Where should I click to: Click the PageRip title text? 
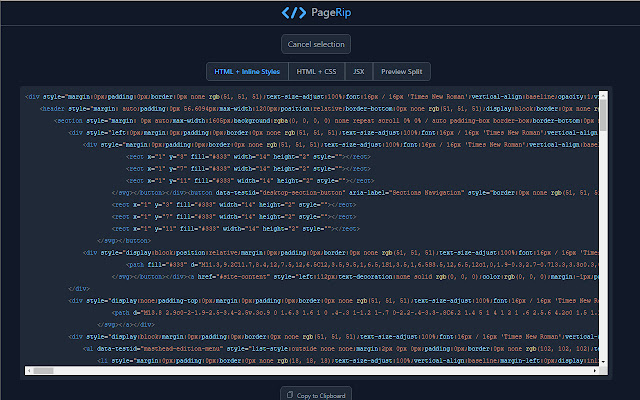331,13
